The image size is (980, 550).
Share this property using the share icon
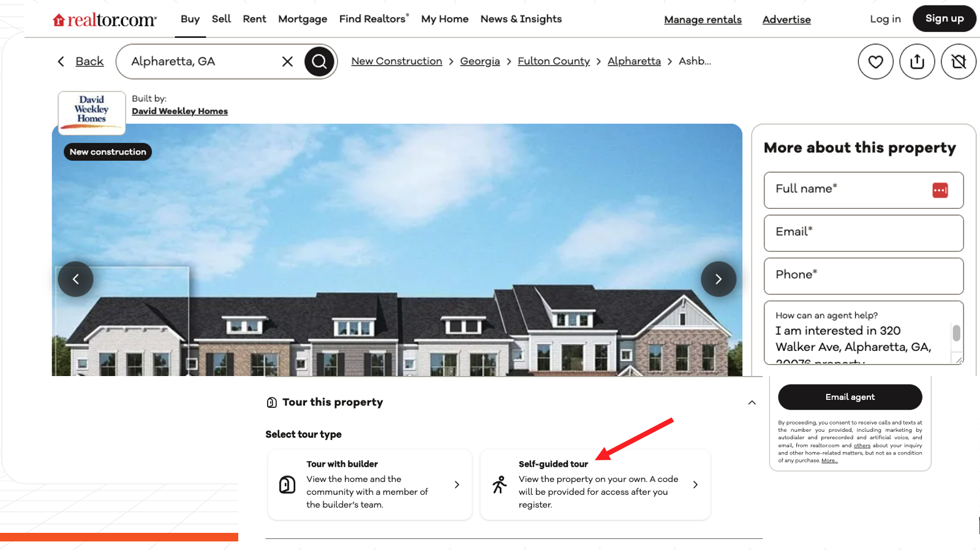click(x=917, y=61)
